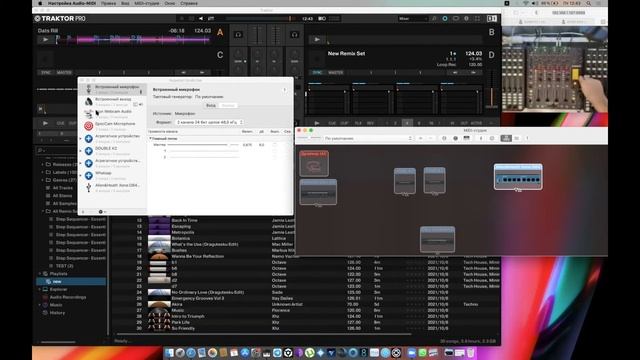This screenshot has height=360, width=640.
Task: Select the bottom center MIDI device in MIDI Studio
Action: 437,239
